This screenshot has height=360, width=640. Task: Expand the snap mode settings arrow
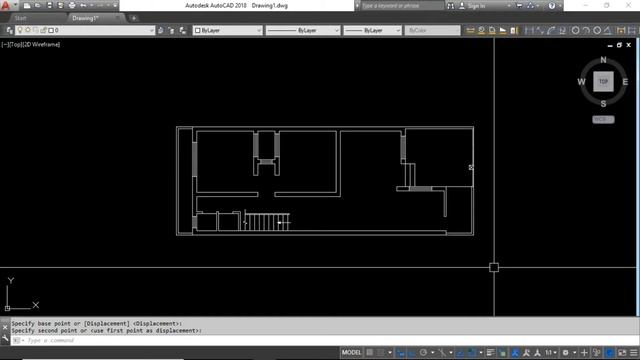click(x=390, y=352)
